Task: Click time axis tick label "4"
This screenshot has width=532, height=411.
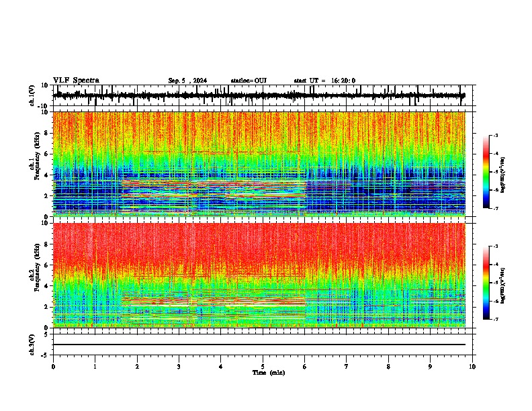Action: click(x=221, y=367)
